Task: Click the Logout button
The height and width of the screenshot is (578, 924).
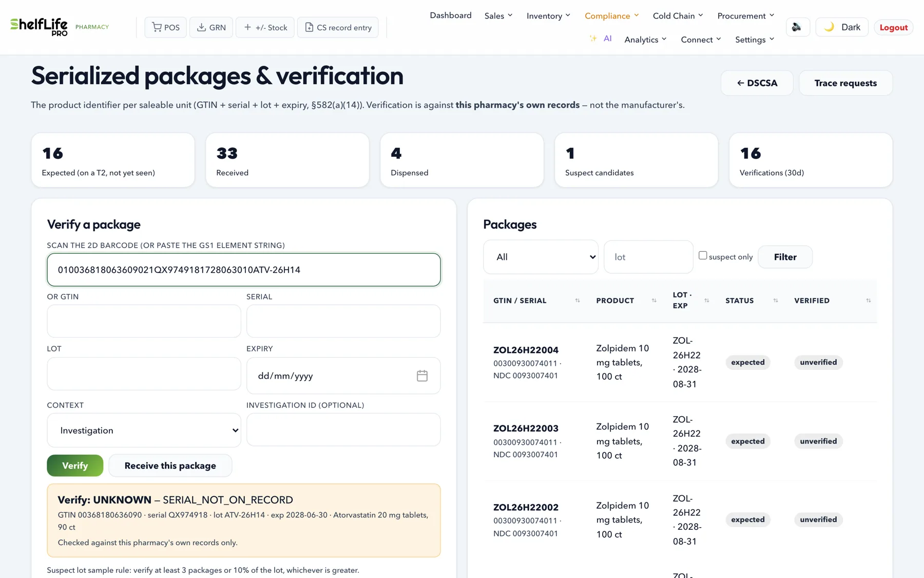Action: tap(893, 27)
